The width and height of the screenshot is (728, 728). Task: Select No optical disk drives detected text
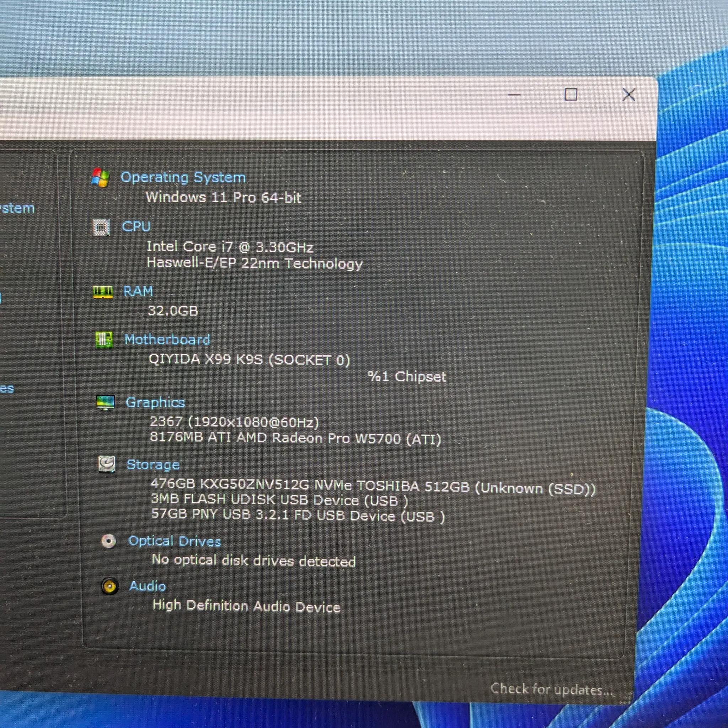point(253,561)
